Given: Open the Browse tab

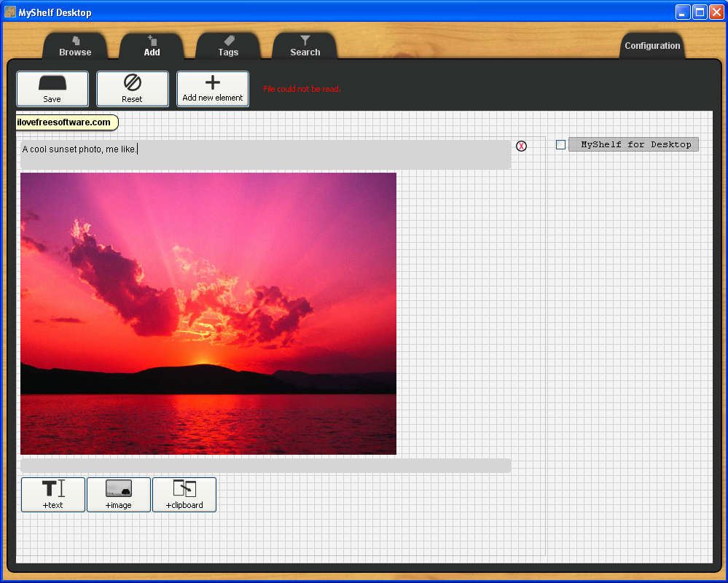Looking at the screenshot, I should click(x=75, y=46).
